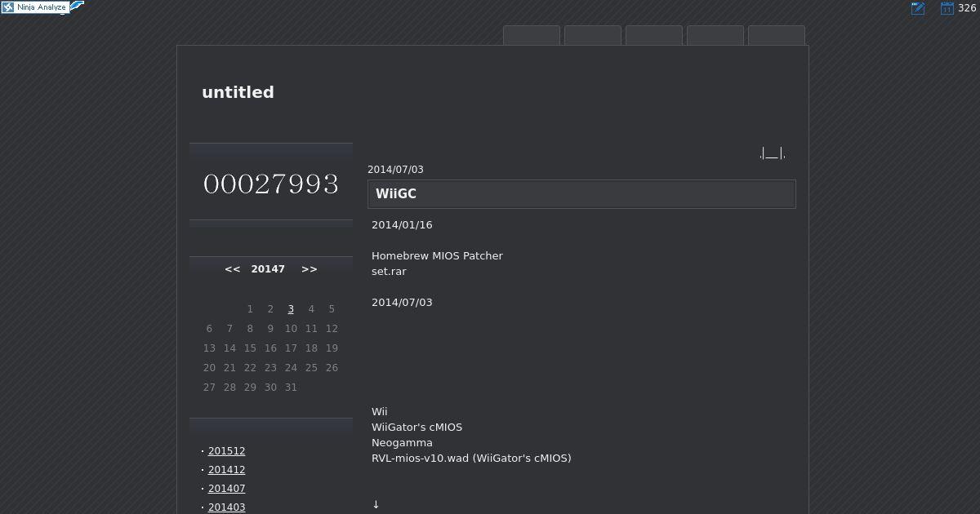Open the 201407 archive link
980x514 pixels.
[226, 489]
